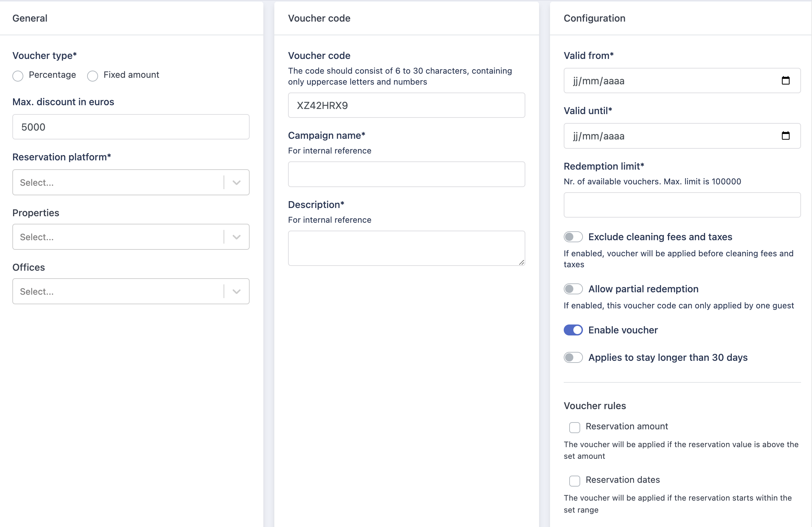Screen dimensions: 812x527
Task: Click the Redemption limit input
Action: 682,205
